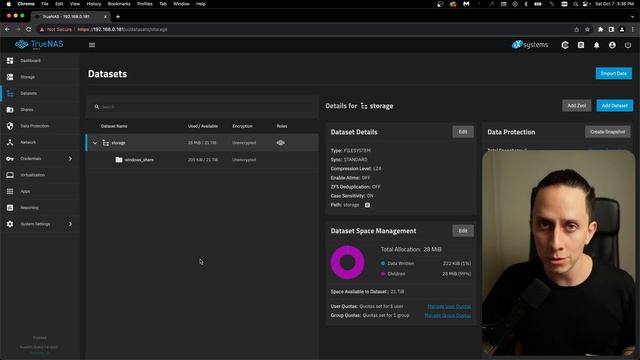This screenshot has height=360, width=640.
Task: Reload the page in Chrome
Action: 29,29
